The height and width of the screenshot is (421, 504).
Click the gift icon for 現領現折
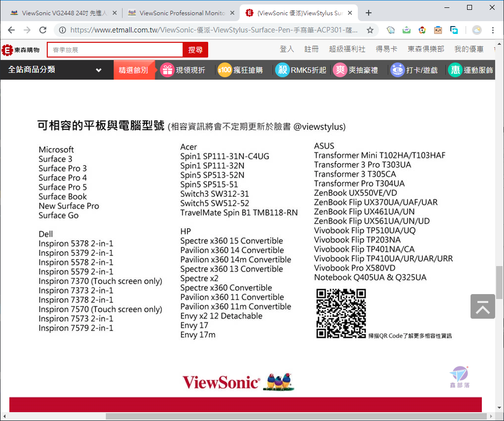tap(167, 70)
